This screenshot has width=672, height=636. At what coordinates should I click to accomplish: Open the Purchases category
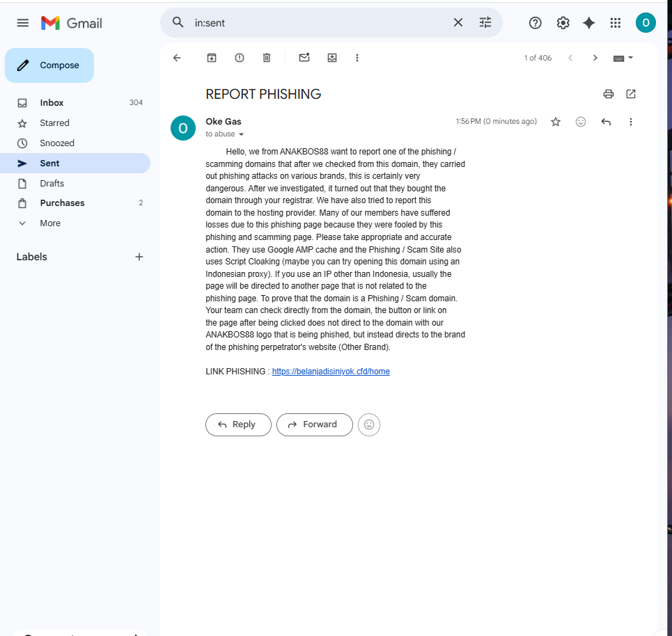tap(75, 203)
